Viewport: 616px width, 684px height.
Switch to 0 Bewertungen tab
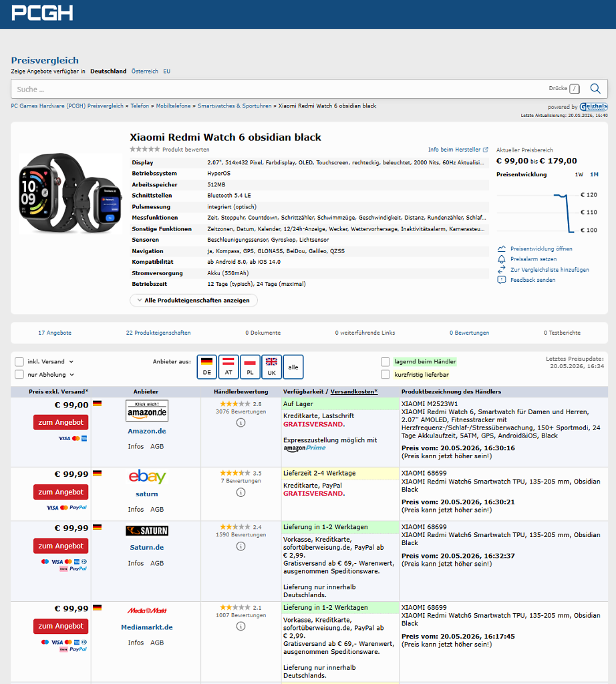coord(470,333)
